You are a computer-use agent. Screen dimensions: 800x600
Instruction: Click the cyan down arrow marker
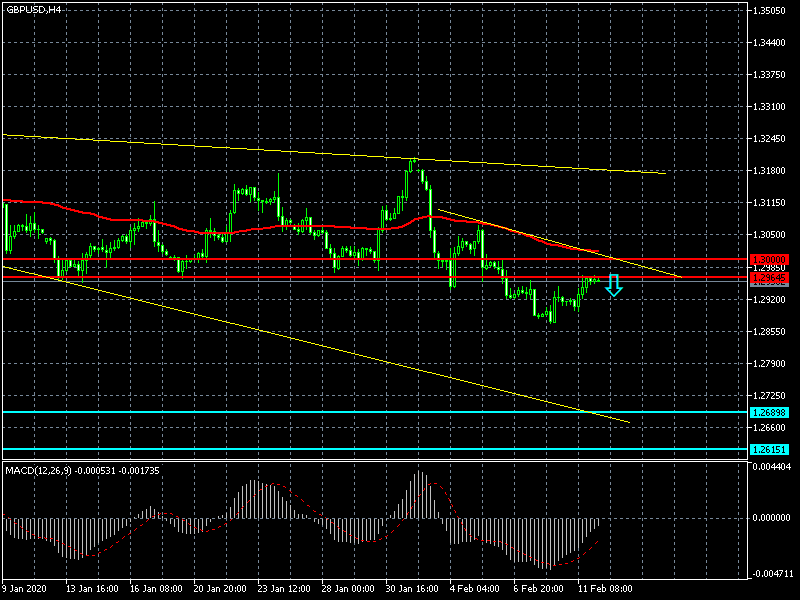click(615, 285)
